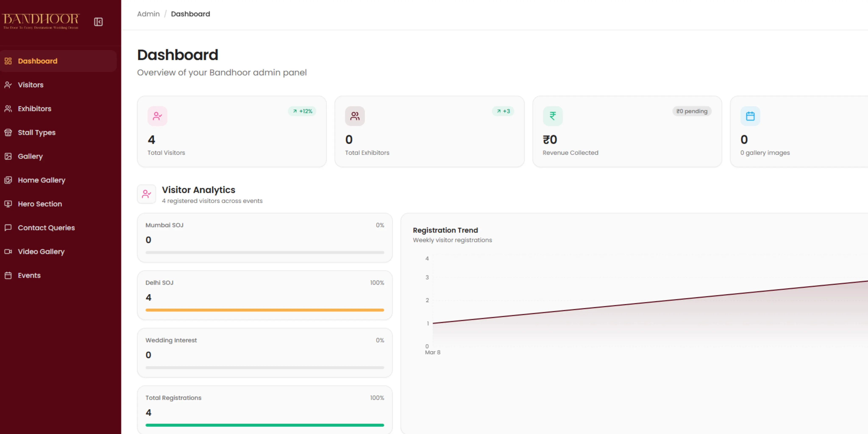Image resolution: width=868 pixels, height=434 pixels.
Task: Click the Bandhoor logo
Action: [41, 21]
